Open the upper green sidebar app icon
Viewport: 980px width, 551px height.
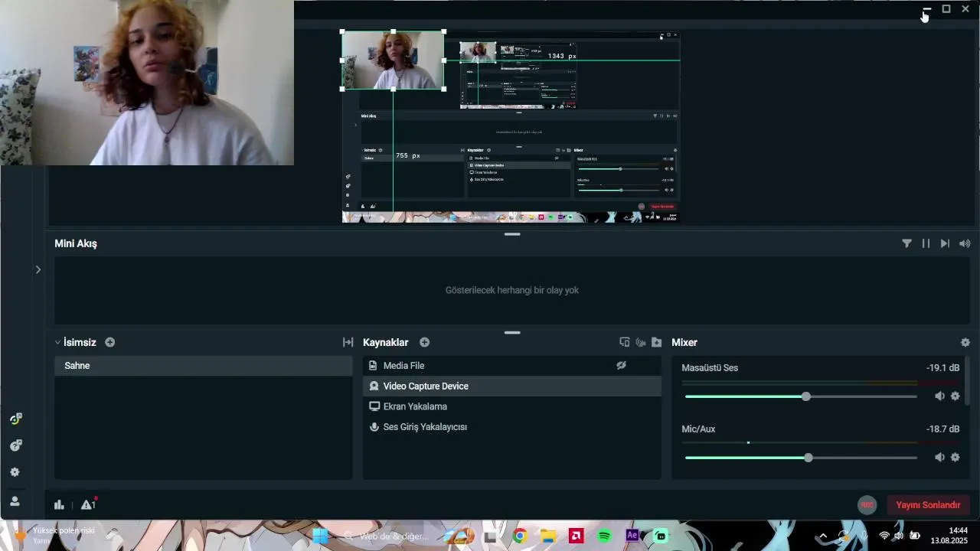(x=15, y=419)
